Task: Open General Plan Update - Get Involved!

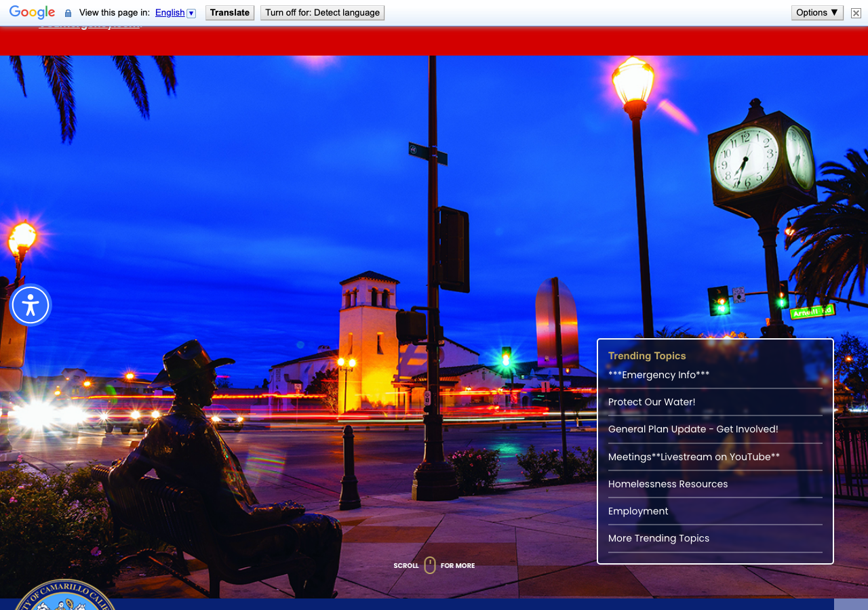Action: coord(693,429)
